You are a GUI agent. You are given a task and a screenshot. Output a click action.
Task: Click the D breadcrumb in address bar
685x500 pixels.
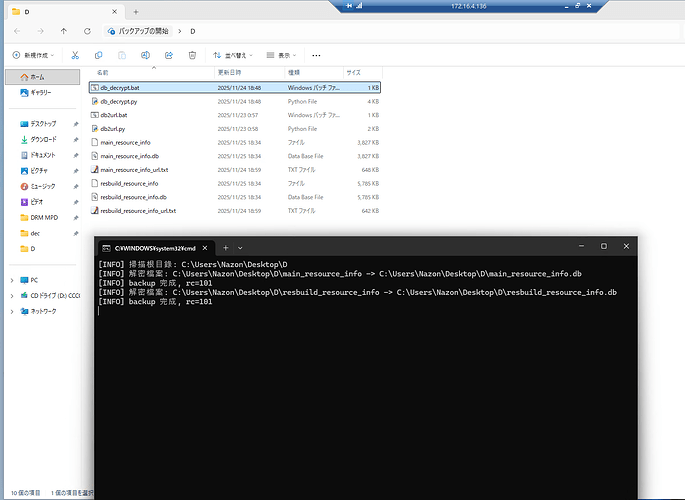192,31
